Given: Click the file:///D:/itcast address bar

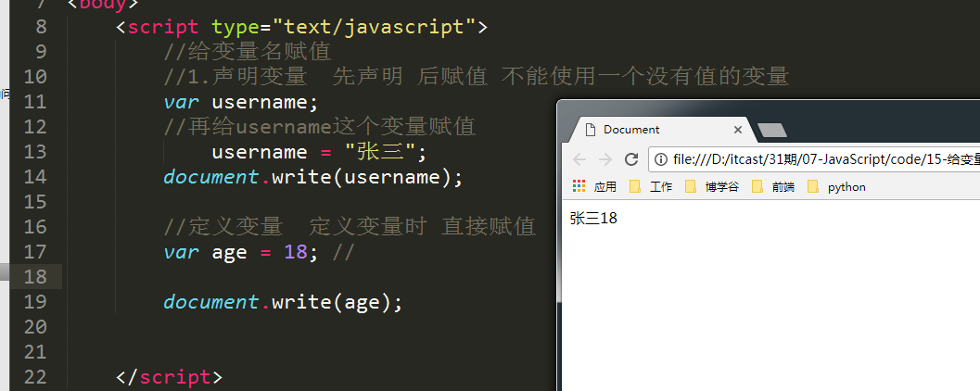Looking at the screenshot, I should [x=814, y=159].
